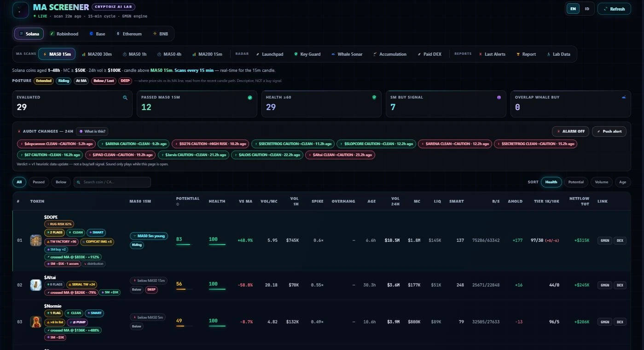Sort the table by Health

pyautogui.click(x=551, y=182)
